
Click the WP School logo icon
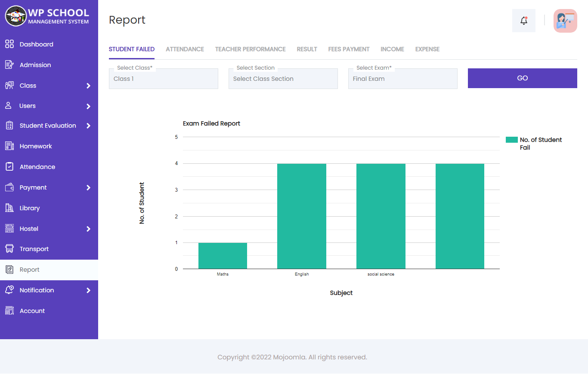(x=16, y=16)
